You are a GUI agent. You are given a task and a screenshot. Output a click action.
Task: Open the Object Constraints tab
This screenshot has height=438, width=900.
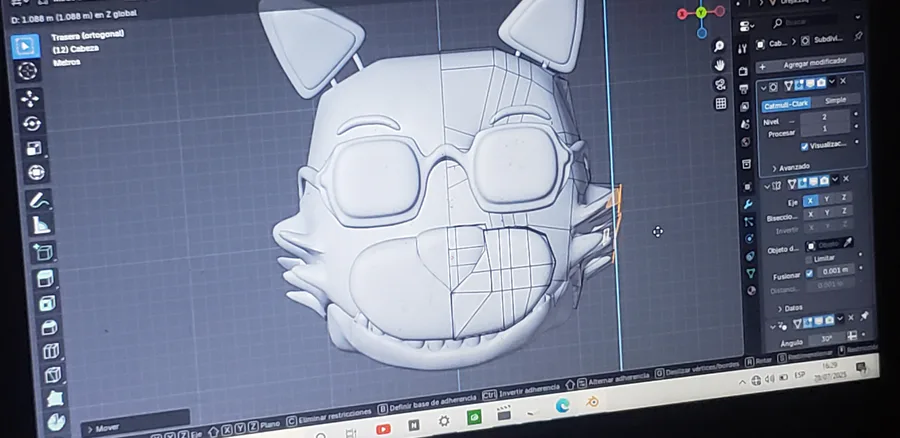click(x=749, y=256)
